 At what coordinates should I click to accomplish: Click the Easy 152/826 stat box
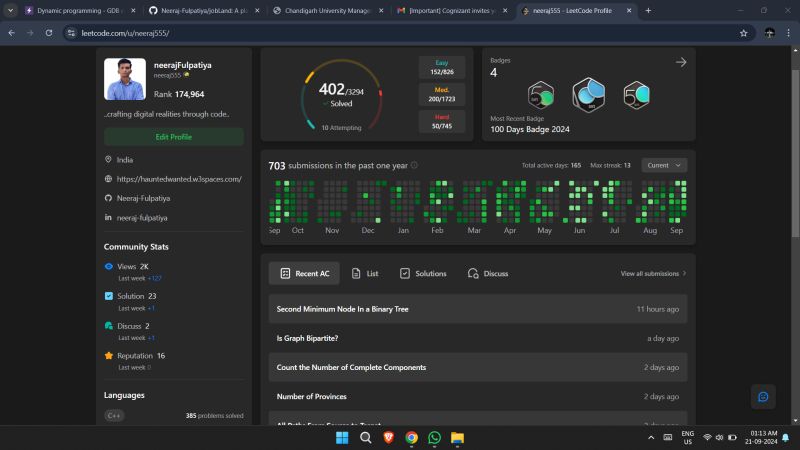point(442,67)
